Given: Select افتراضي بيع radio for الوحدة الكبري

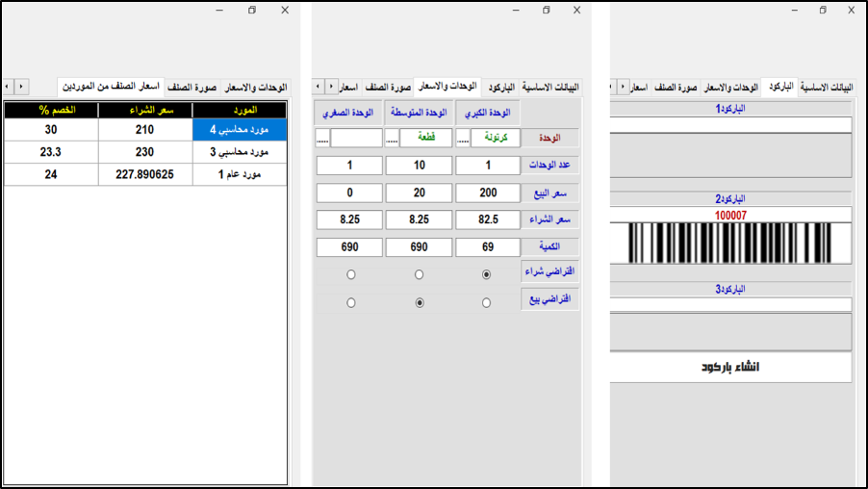Looking at the screenshot, I should (486, 302).
